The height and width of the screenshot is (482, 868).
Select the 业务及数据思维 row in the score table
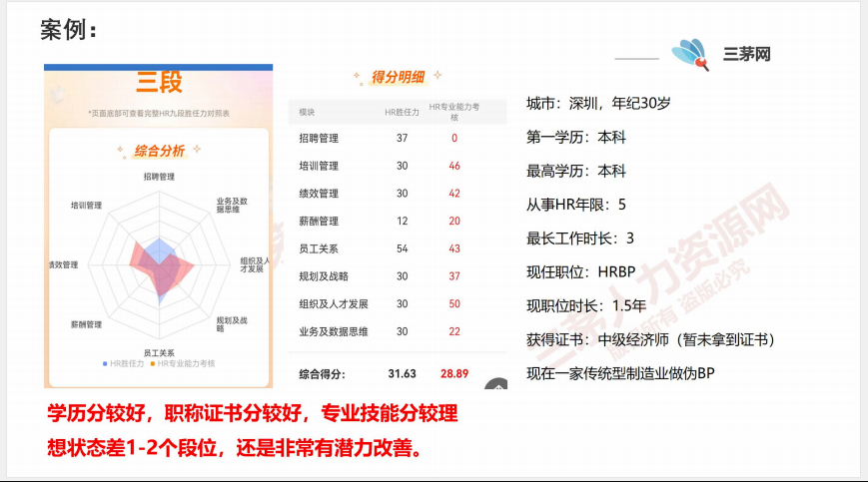coord(398,331)
